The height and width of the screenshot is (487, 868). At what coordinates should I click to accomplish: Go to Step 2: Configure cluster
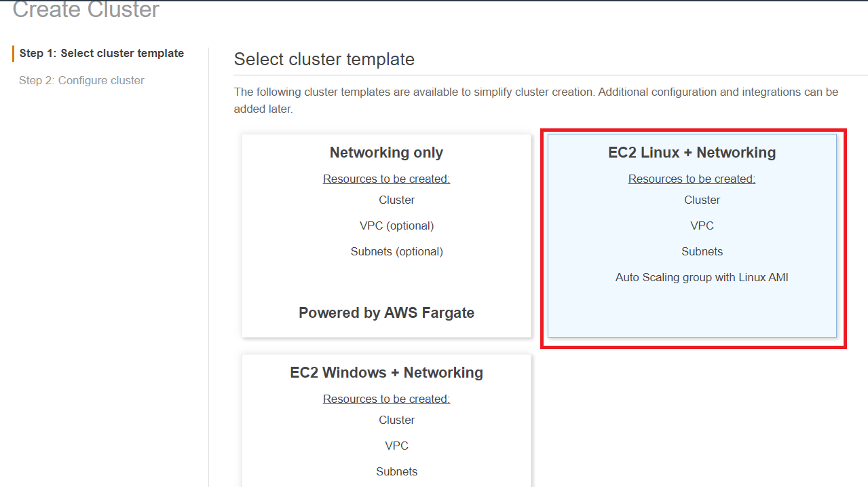click(81, 80)
